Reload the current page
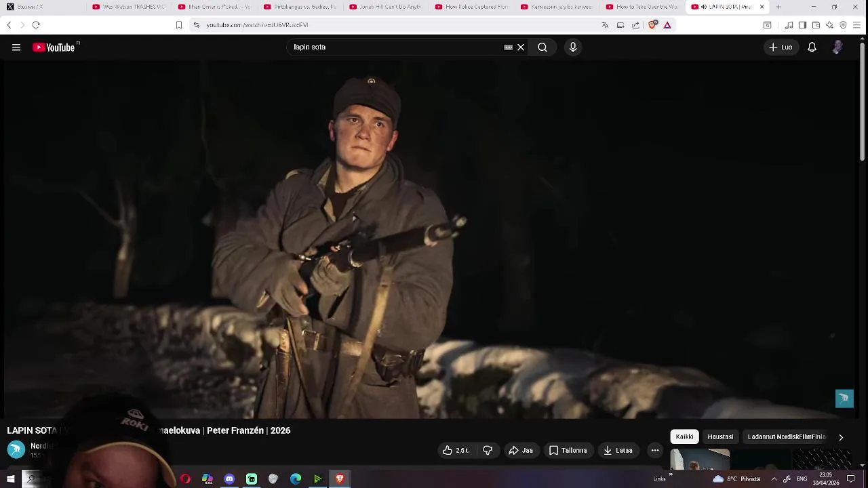This screenshot has height=488, width=868. point(36,25)
